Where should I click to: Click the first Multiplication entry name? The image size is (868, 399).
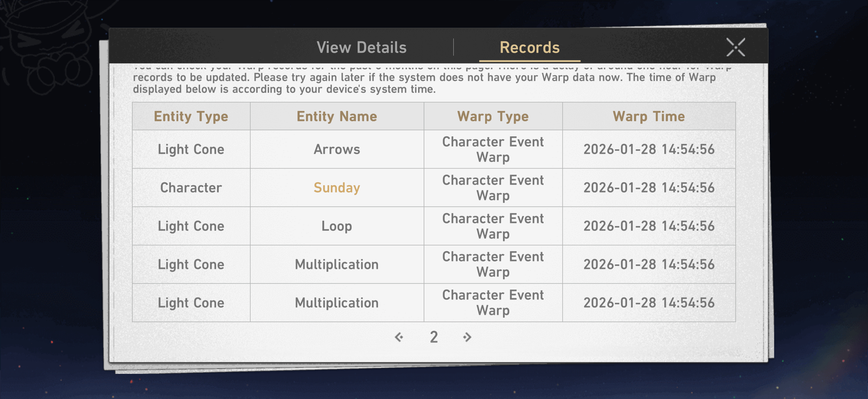pyautogui.click(x=337, y=265)
